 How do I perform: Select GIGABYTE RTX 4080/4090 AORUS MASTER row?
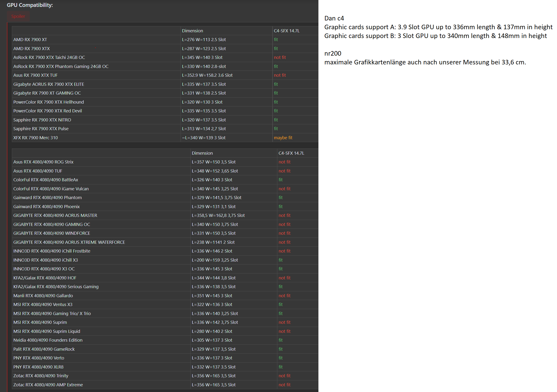click(x=55, y=215)
